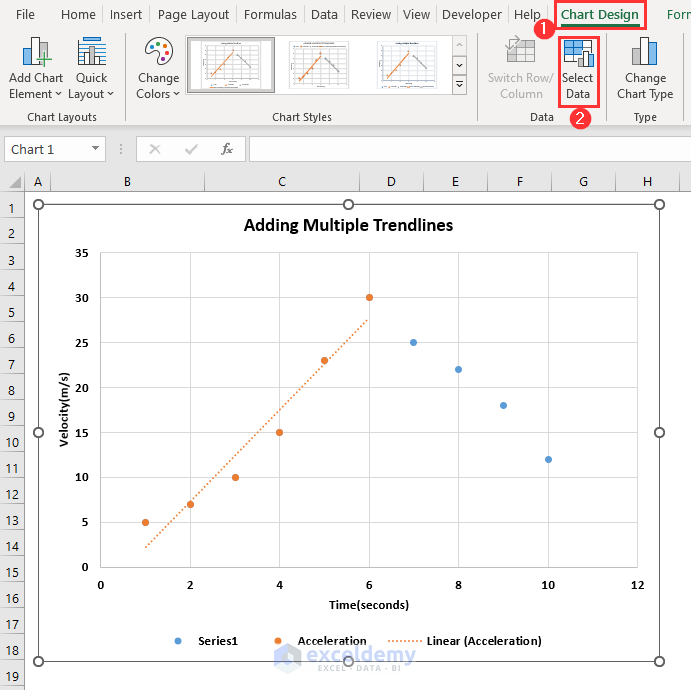Select the Chart Design tab
The width and height of the screenshot is (691, 690).
click(599, 15)
